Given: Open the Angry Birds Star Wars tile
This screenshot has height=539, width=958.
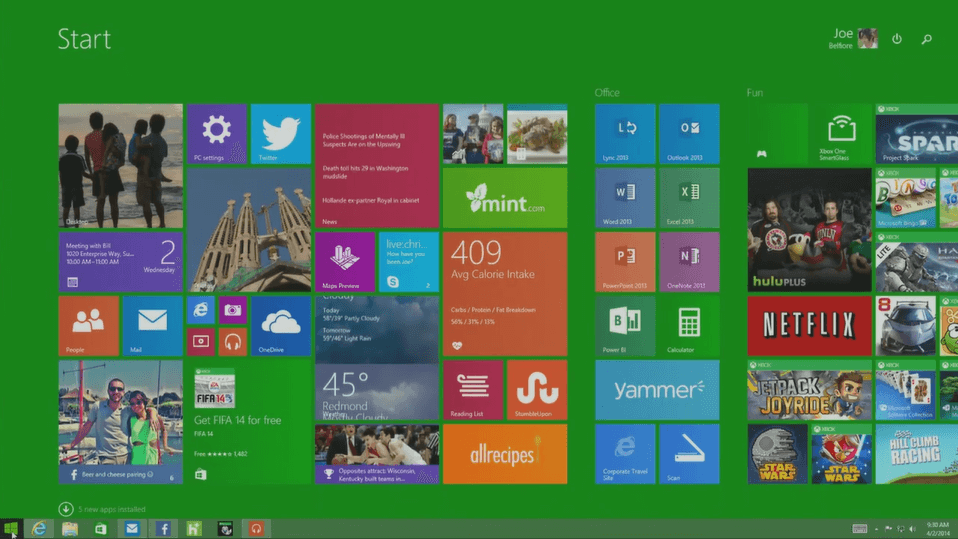Looking at the screenshot, I should coord(841,454).
